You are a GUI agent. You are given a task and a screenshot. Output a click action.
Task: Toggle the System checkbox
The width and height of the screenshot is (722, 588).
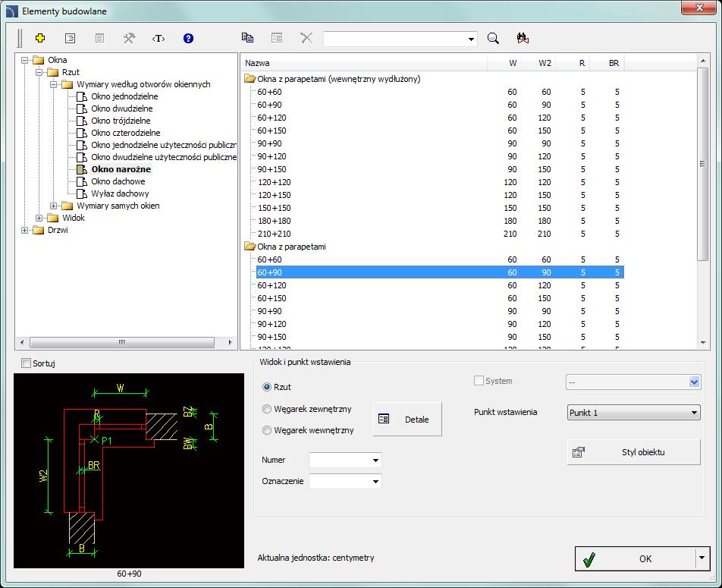(x=479, y=381)
